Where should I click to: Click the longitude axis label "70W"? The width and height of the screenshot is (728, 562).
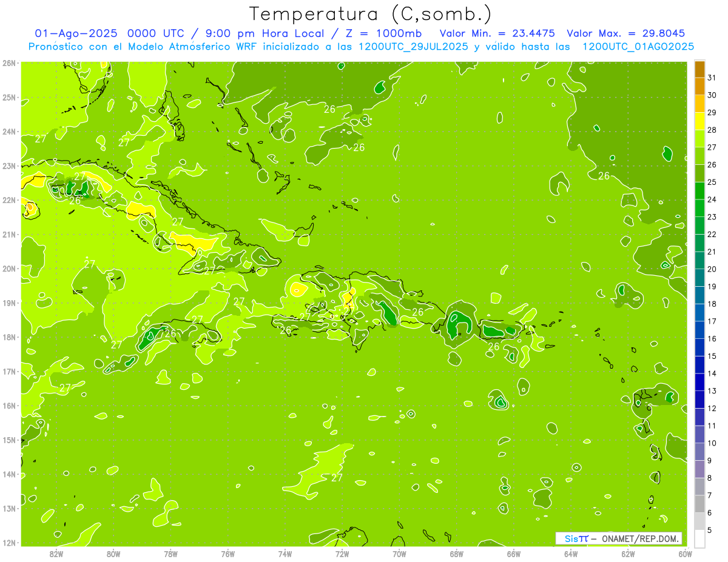click(x=399, y=554)
